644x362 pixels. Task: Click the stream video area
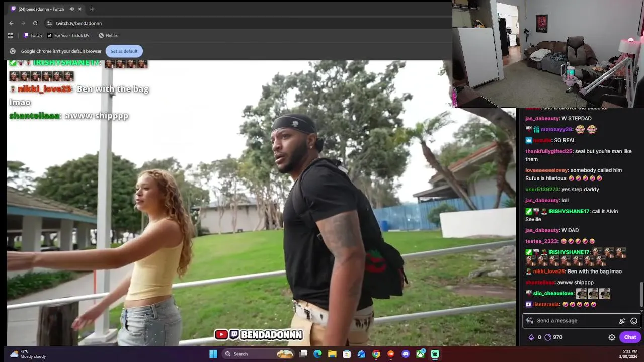(261, 203)
